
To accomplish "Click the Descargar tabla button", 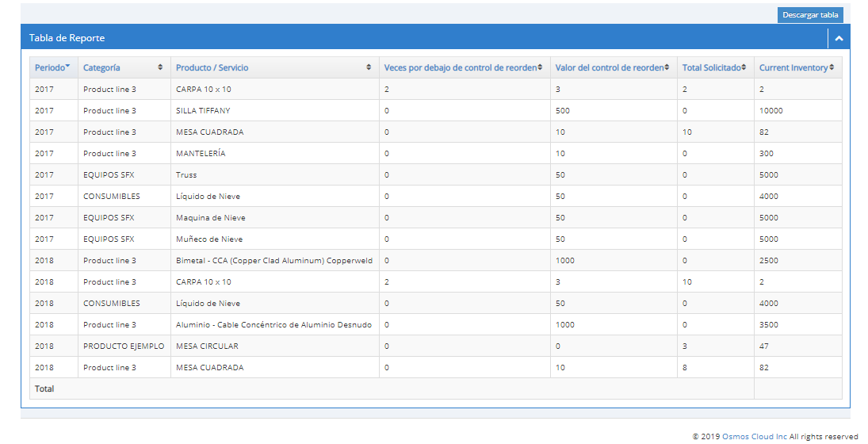I will (810, 15).
